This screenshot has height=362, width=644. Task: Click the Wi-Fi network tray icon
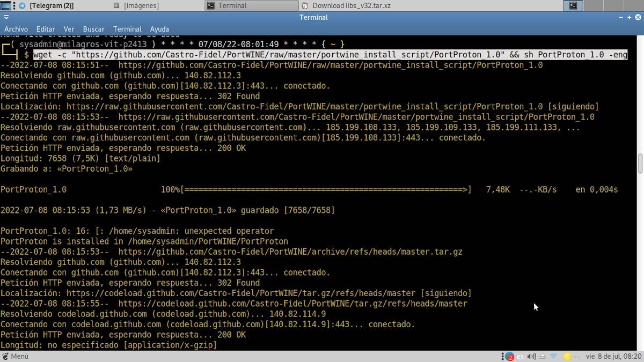553,356
